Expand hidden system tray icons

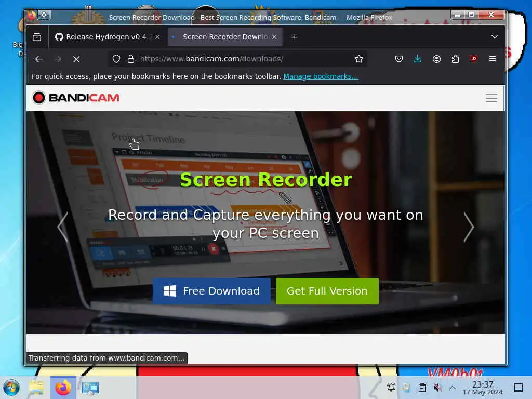(453, 387)
